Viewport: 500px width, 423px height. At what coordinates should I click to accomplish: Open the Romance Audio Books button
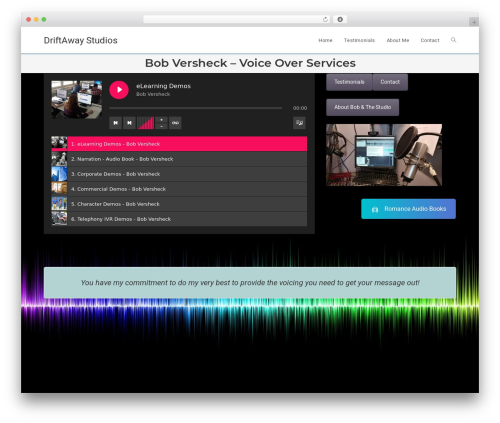[x=408, y=209]
